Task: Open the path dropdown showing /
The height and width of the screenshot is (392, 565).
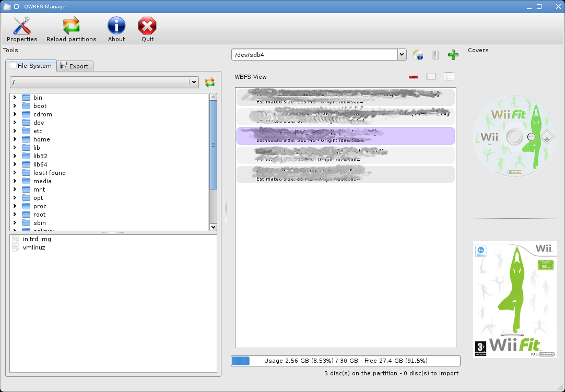Action: coord(104,82)
